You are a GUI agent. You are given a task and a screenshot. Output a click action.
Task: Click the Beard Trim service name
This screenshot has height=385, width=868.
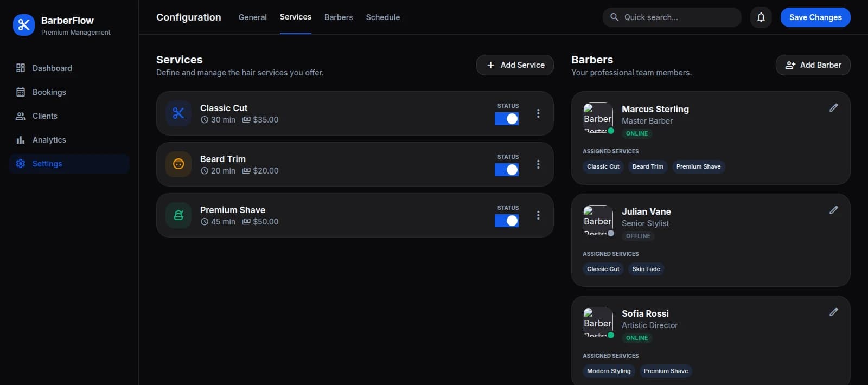223,159
